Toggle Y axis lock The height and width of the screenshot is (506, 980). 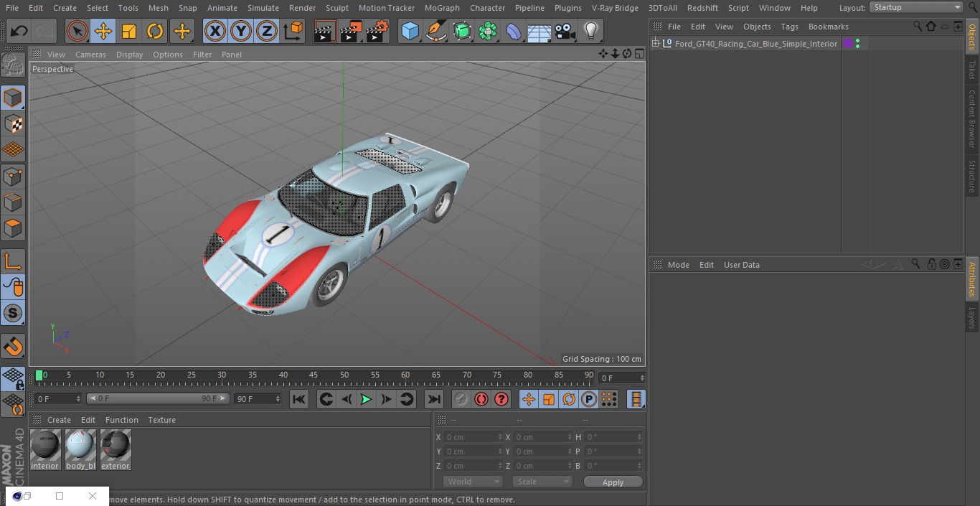tap(241, 31)
